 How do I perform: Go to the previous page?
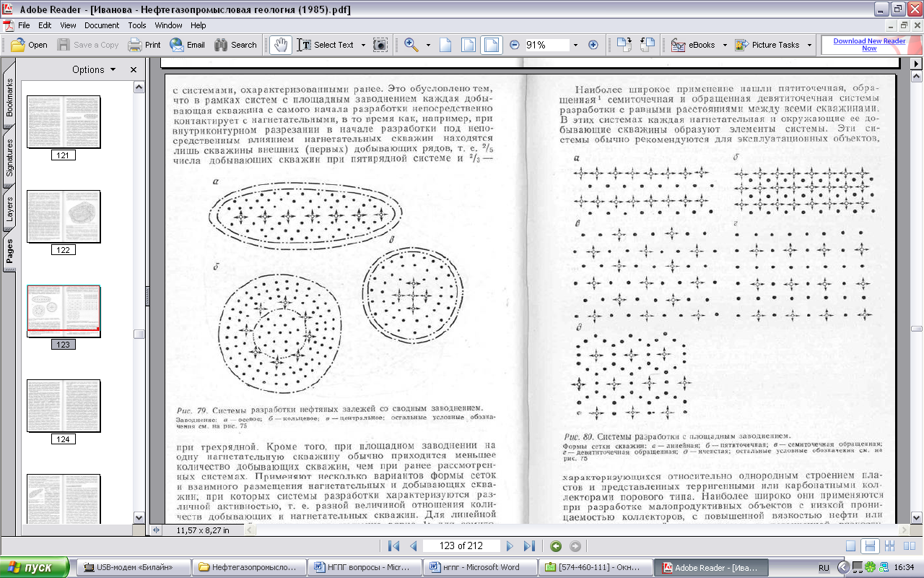tap(414, 546)
